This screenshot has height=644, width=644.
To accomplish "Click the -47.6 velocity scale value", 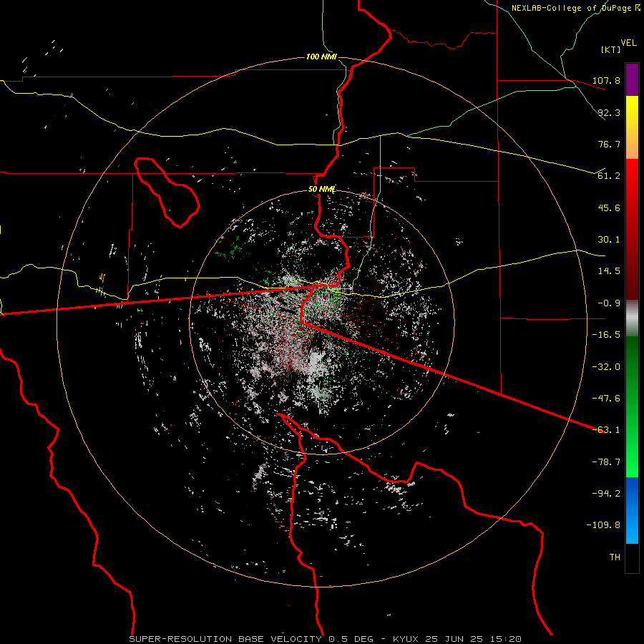I will [606, 399].
